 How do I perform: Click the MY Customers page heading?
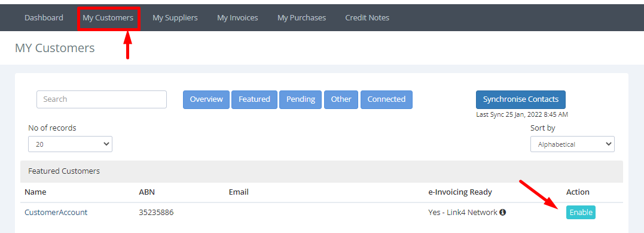(54, 48)
